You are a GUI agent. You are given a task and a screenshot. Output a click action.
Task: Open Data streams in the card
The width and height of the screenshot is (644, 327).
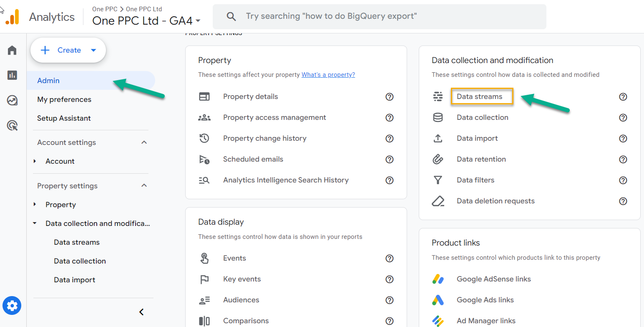(480, 96)
